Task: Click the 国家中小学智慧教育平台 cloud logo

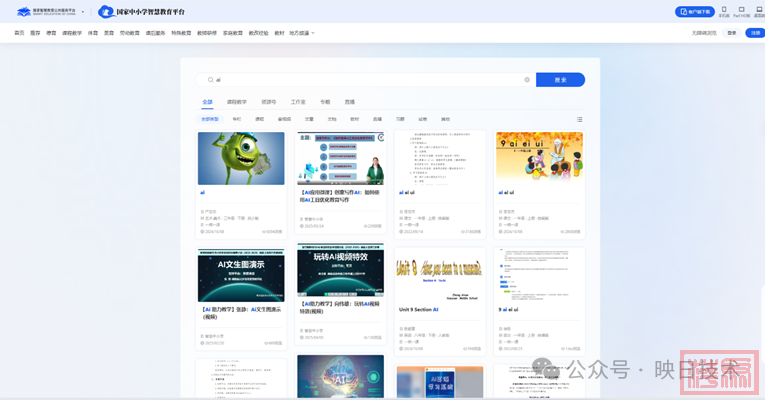Action: (141, 12)
